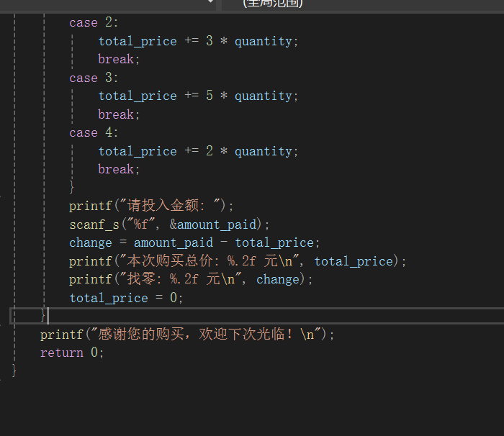Viewport: 504px width, 436px height.
Task: Place cursor on the 'case 3:' label
Action: tap(94, 78)
